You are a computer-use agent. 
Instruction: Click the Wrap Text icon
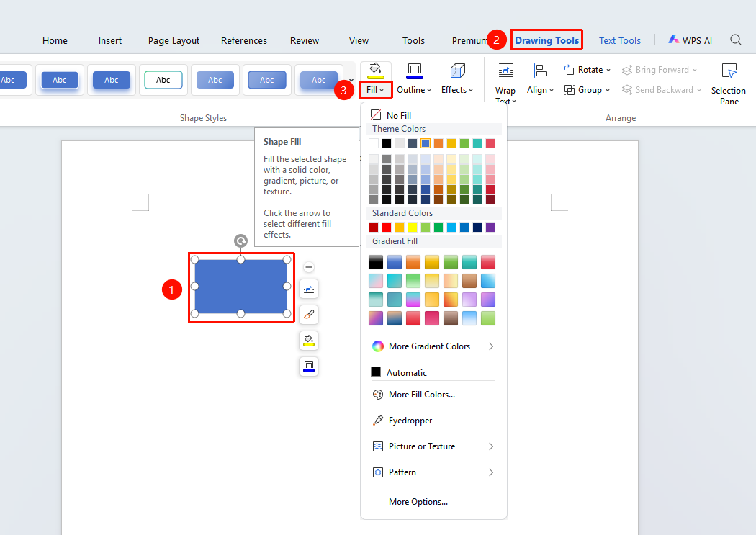click(505, 71)
